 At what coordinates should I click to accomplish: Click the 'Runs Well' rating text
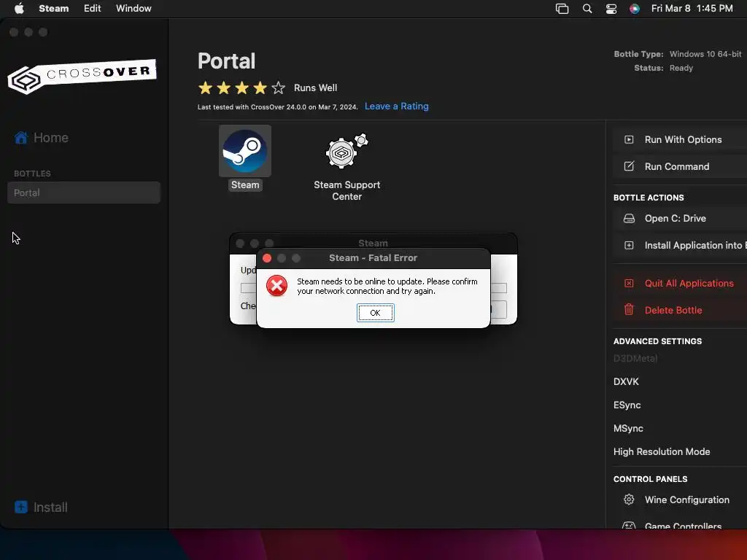(x=315, y=87)
